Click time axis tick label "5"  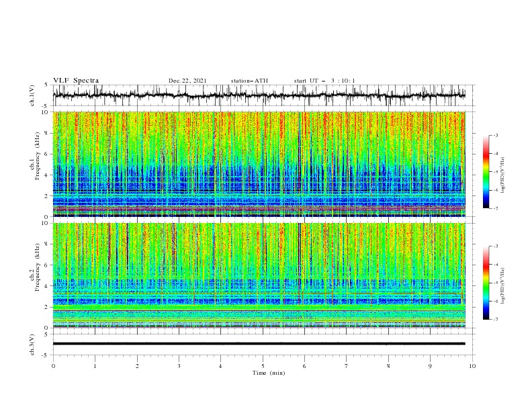click(x=263, y=366)
